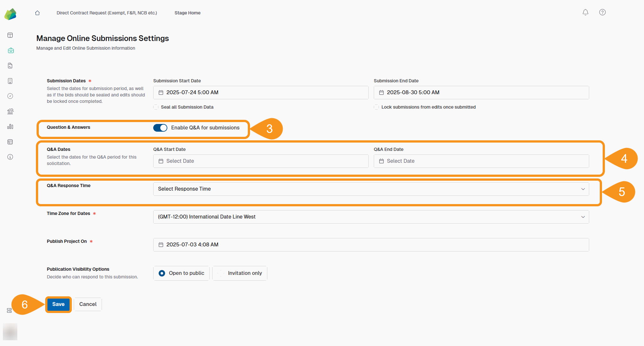Click the Cancel button
Image resolution: width=644 pixels, height=346 pixels.
[x=88, y=304]
